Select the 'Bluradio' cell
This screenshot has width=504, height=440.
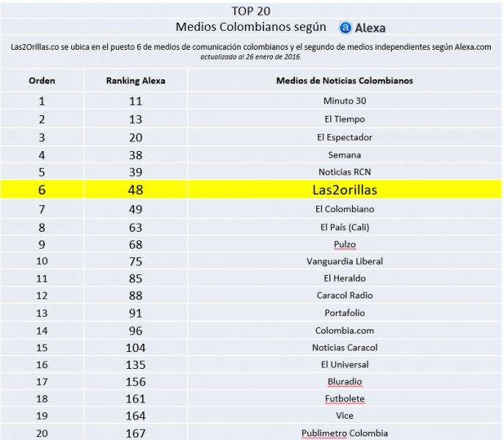tap(344, 381)
